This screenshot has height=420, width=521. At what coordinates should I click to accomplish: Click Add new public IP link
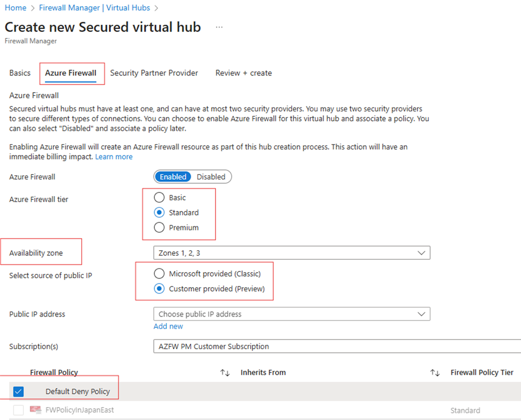point(168,326)
